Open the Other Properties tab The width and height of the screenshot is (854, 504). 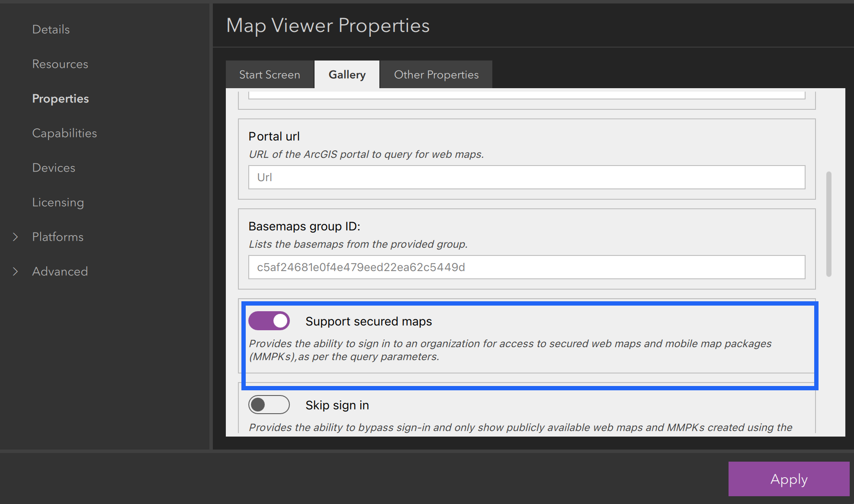click(x=436, y=74)
